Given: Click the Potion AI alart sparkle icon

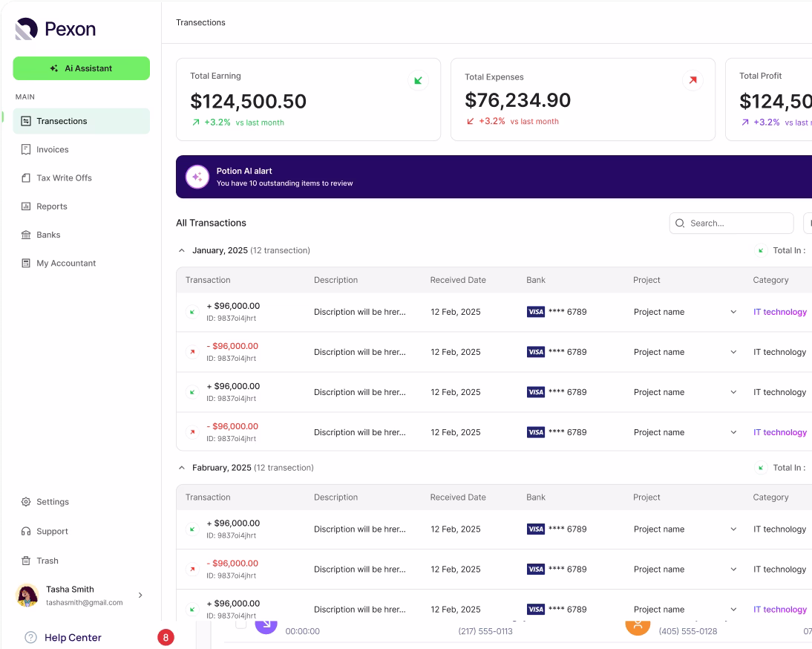Looking at the screenshot, I should pyautogui.click(x=197, y=177).
